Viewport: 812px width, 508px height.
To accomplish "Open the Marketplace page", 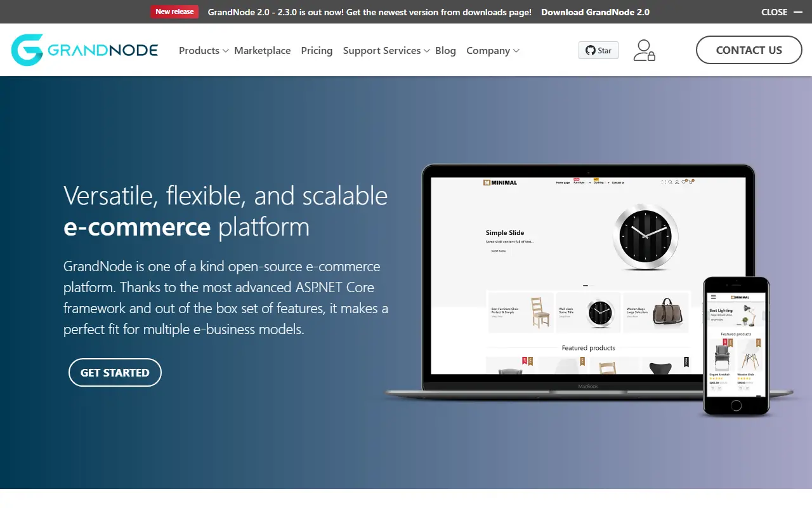I will tap(263, 50).
